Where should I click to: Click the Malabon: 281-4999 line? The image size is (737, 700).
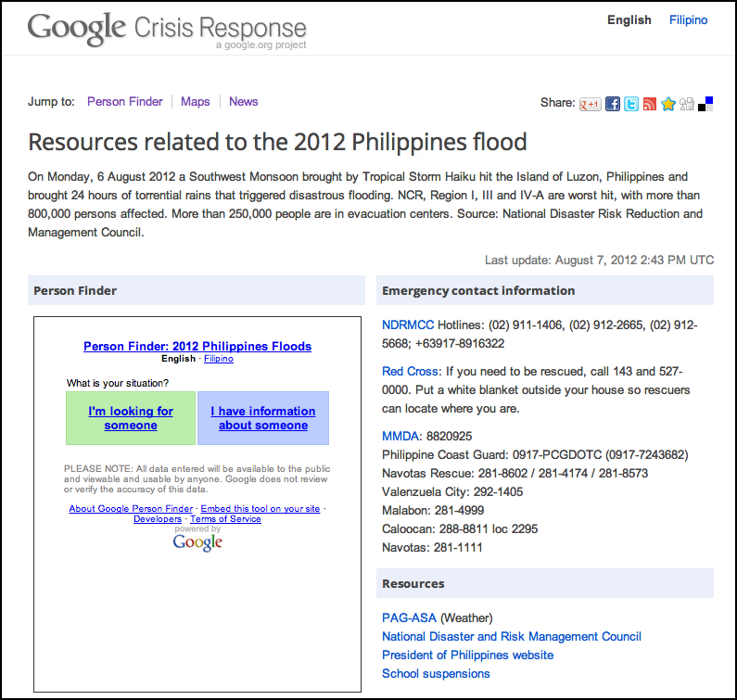click(433, 510)
